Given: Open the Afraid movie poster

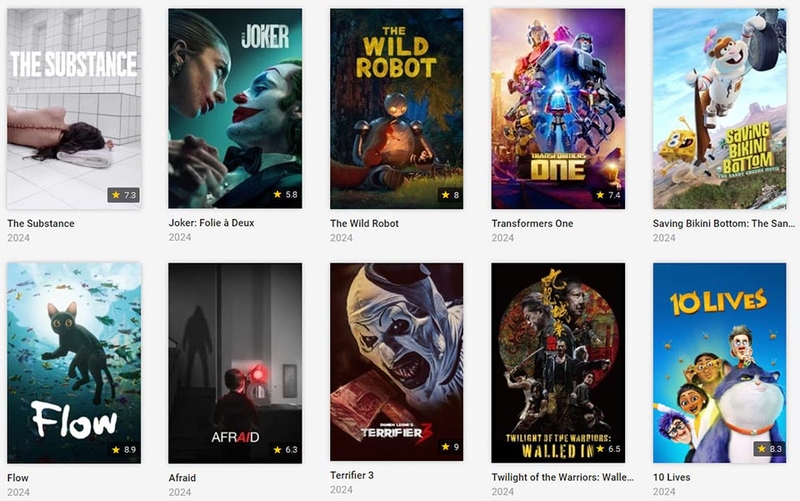Looking at the screenshot, I should click(x=235, y=363).
